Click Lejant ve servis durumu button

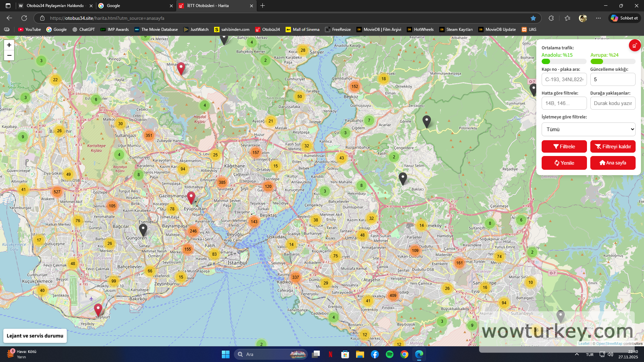pos(35,336)
